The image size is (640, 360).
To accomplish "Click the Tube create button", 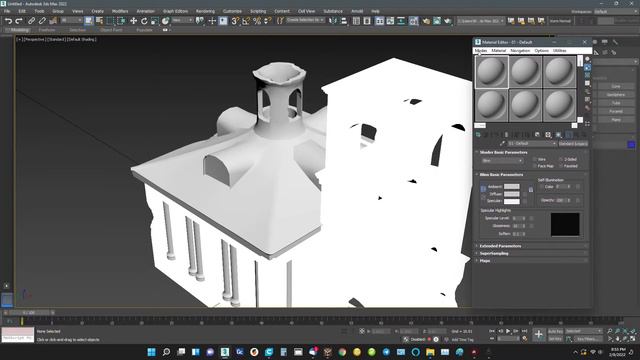I will [x=616, y=103].
